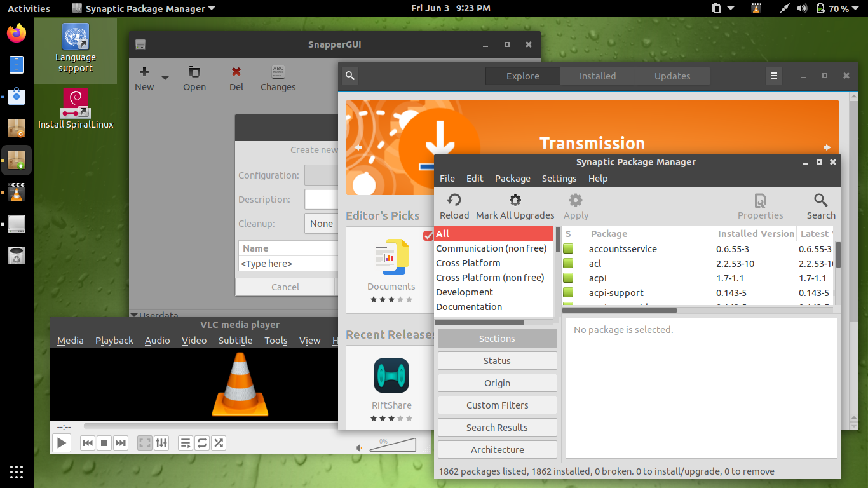This screenshot has width=868, height=488.
Task: Click the New snapshot icon in SnapperGUI
Action: pyautogui.click(x=144, y=72)
